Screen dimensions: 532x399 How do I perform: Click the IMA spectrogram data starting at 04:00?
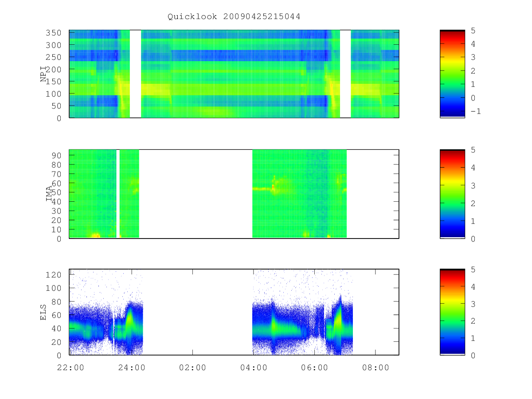click(x=299, y=194)
